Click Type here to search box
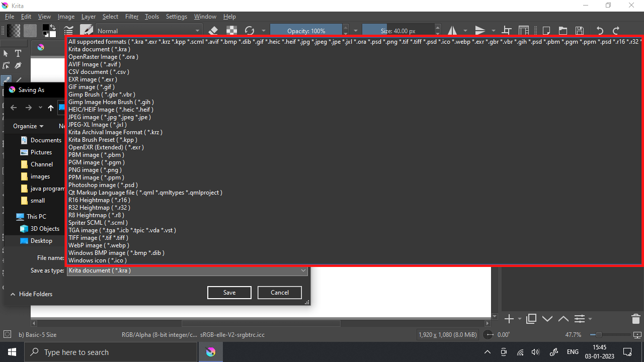The width and height of the screenshot is (644, 362). pyautogui.click(x=111, y=352)
